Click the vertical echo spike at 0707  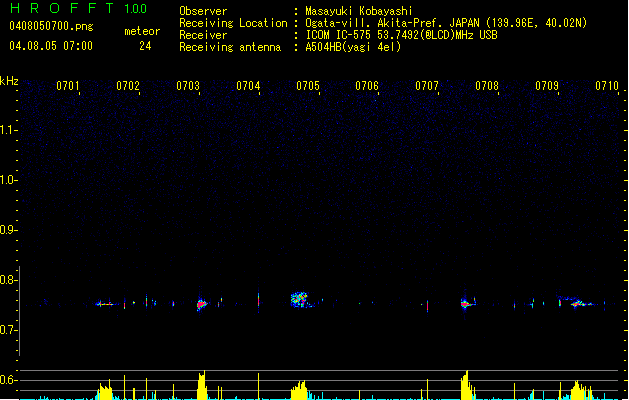point(427,306)
